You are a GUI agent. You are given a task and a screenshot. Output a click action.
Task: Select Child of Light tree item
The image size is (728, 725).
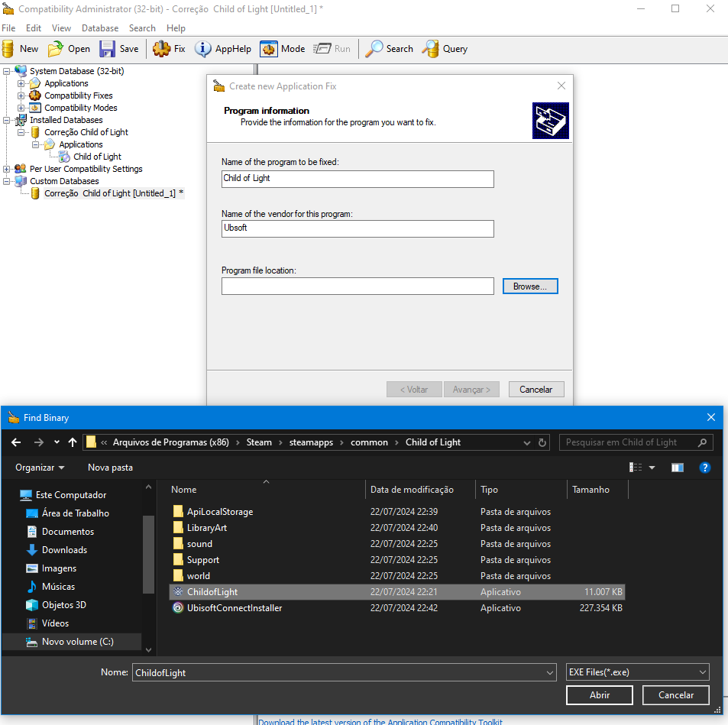[x=97, y=157]
